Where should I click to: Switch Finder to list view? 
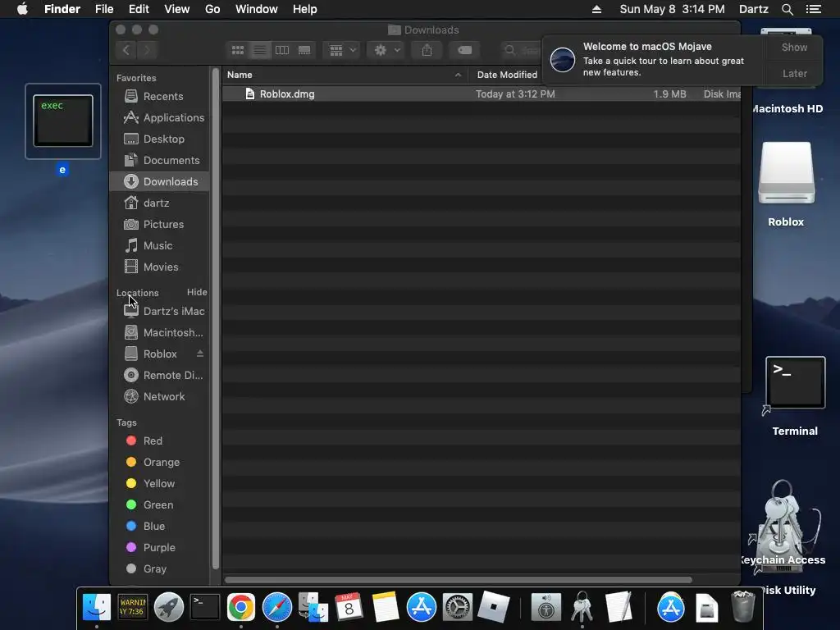tap(260, 50)
